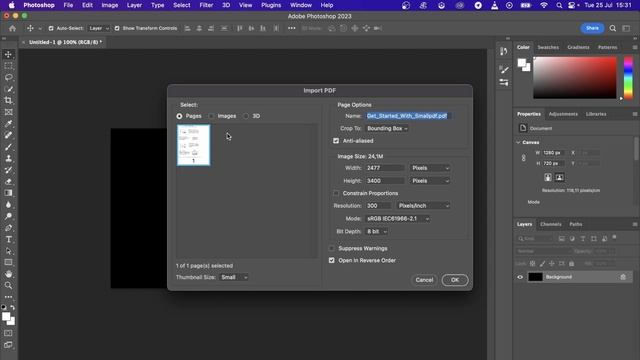This screenshot has height=360, width=640.
Task: Collapse the Canvas section
Action: click(x=518, y=142)
